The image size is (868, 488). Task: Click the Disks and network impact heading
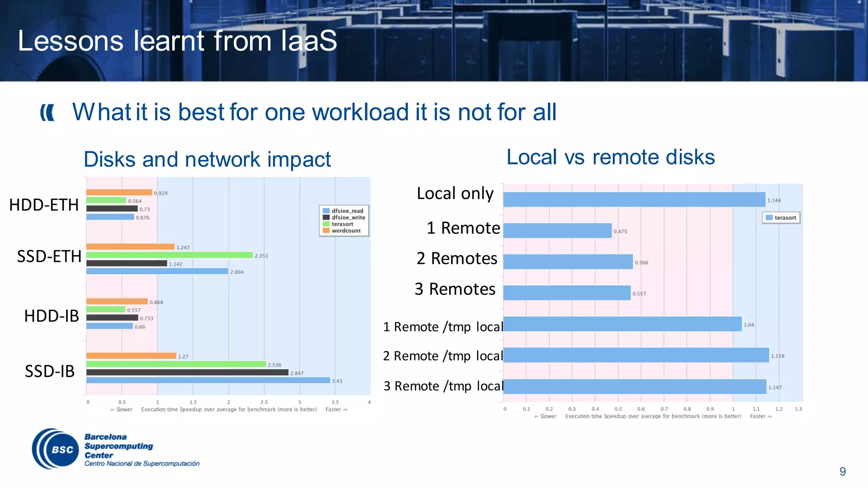(x=207, y=160)
